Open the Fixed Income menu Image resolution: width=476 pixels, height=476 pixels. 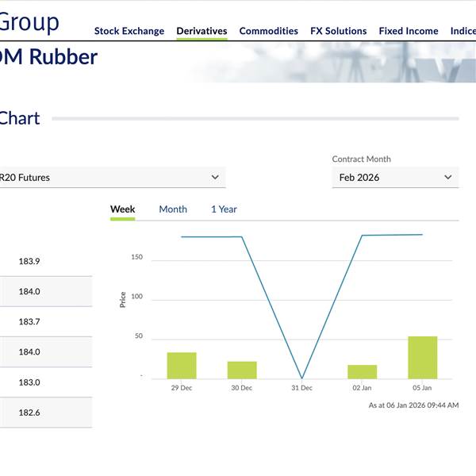[409, 31]
